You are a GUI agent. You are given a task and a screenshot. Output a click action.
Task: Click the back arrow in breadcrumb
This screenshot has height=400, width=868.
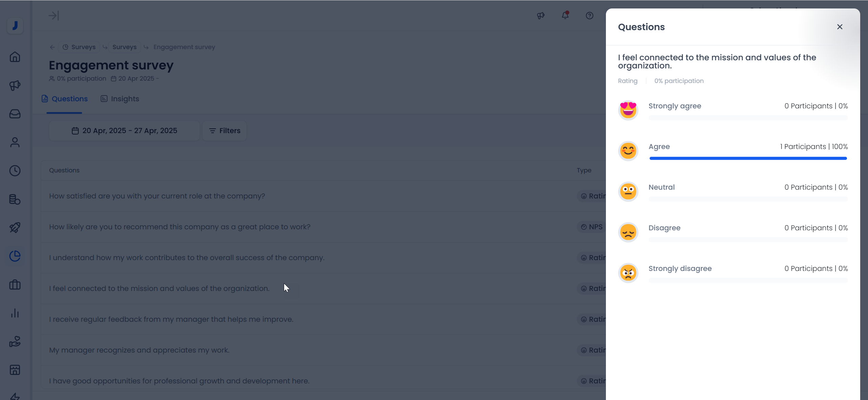52,47
